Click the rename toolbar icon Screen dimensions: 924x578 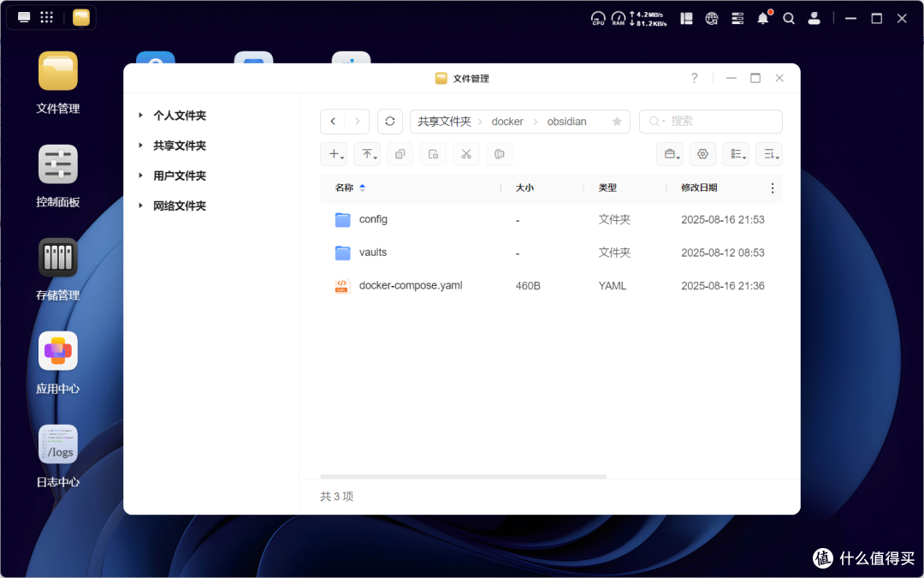point(499,154)
